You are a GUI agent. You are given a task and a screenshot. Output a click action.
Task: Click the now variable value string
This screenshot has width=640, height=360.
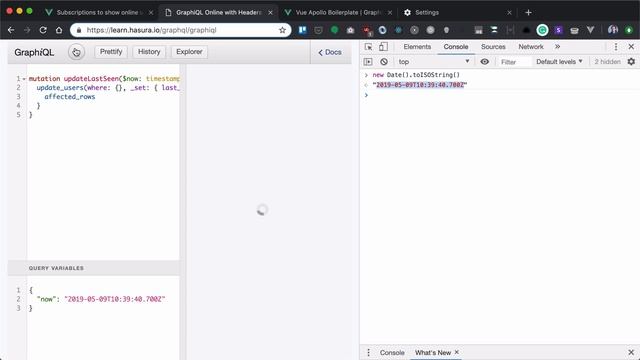point(115,299)
